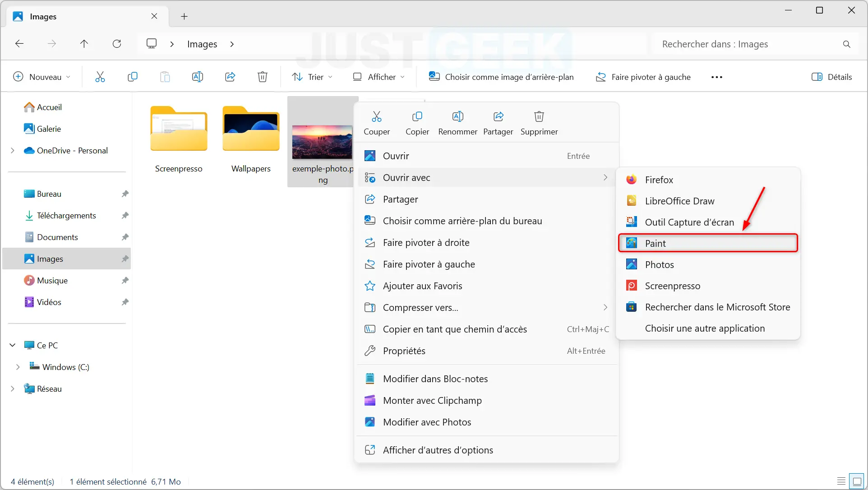Image resolution: width=868 pixels, height=490 pixels.
Task: Open with Screenpresso
Action: 708,286
